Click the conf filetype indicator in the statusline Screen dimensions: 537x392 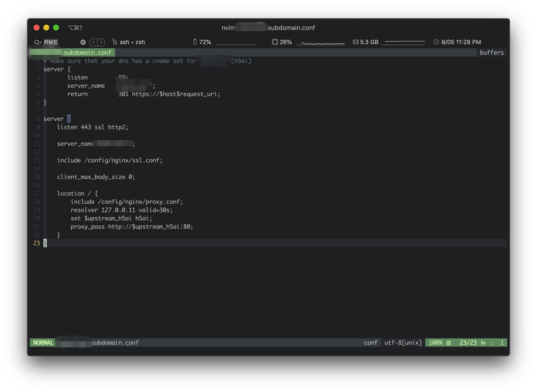[x=371, y=343]
